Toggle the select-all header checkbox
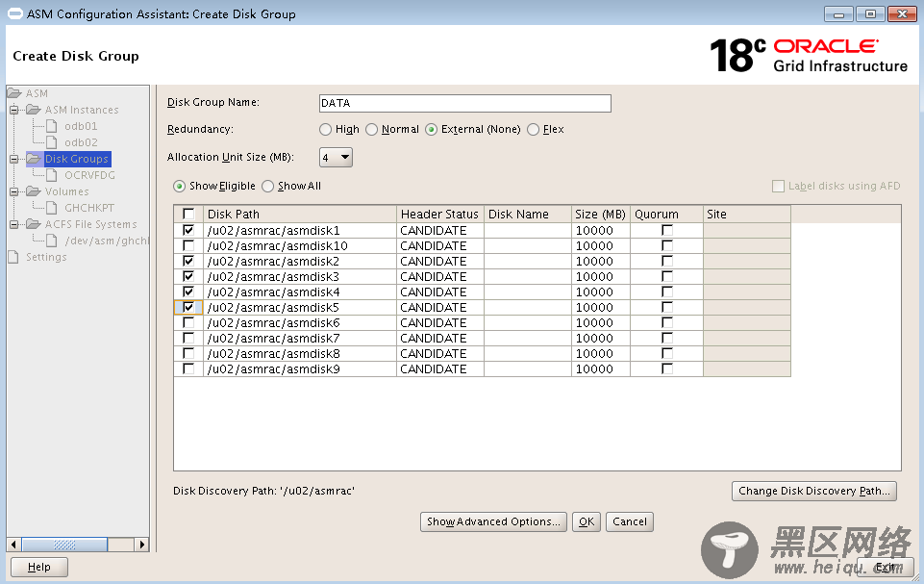924x584 pixels. [x=188, y=214]
